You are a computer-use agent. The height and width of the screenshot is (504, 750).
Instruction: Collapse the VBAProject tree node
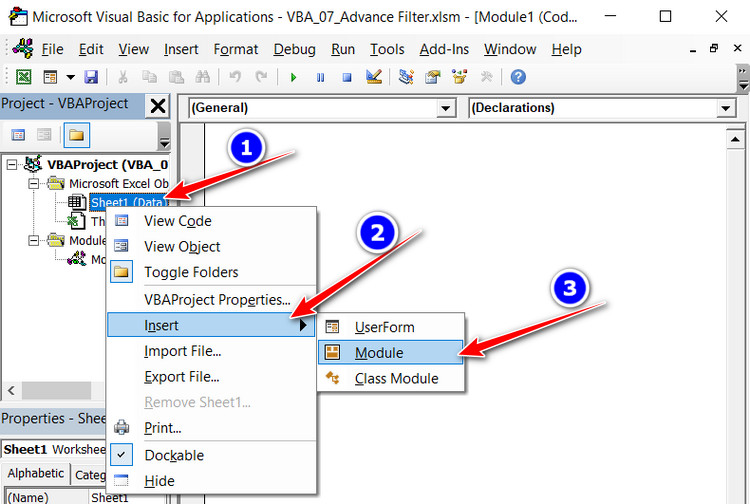[11, 165]
